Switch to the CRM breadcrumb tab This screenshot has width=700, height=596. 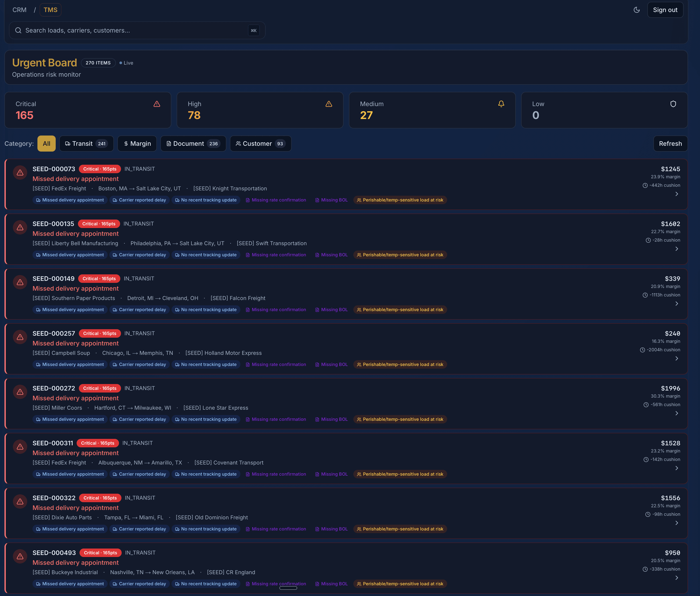click(x=19, y=10)
